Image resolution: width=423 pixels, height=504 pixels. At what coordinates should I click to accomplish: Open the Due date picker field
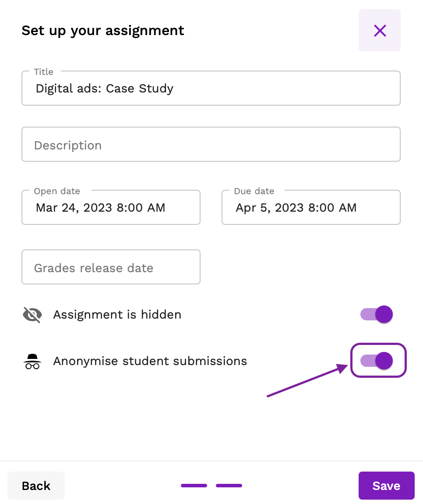(311, 208)
